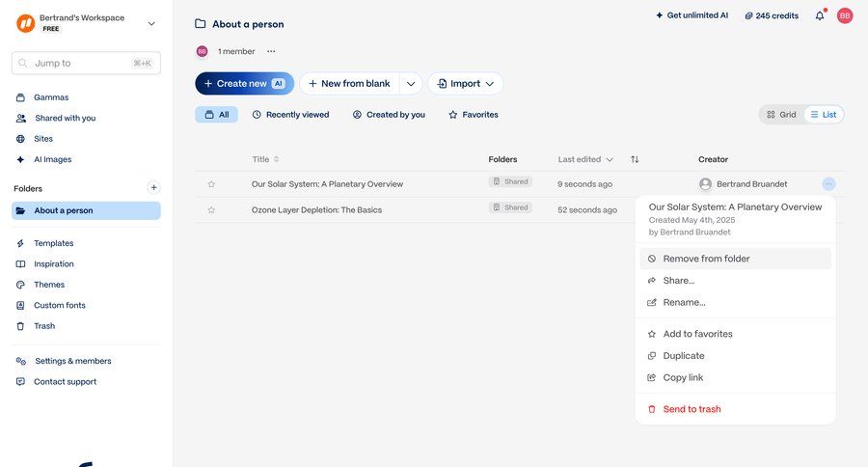Open notifications bell icon
The height and width of the screenshot is (467, 868).
pyautogui.click(x=820, y=15)
